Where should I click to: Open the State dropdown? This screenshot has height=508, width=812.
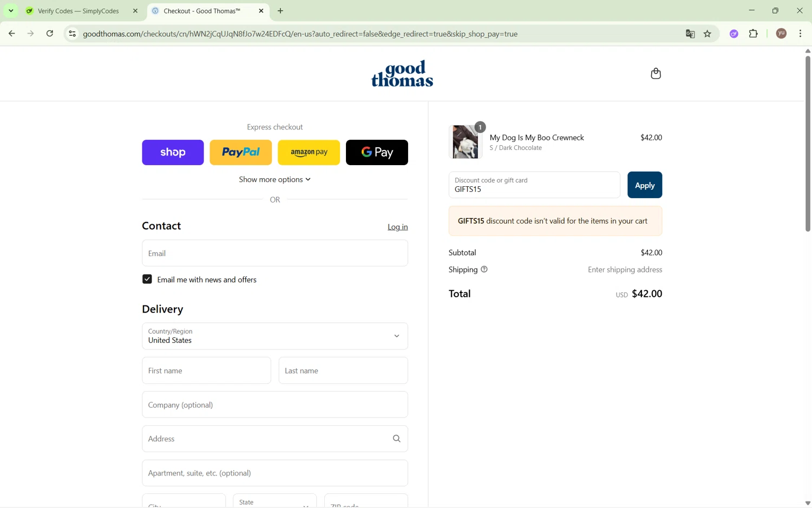pyautogui.click(x=275, y=501)
